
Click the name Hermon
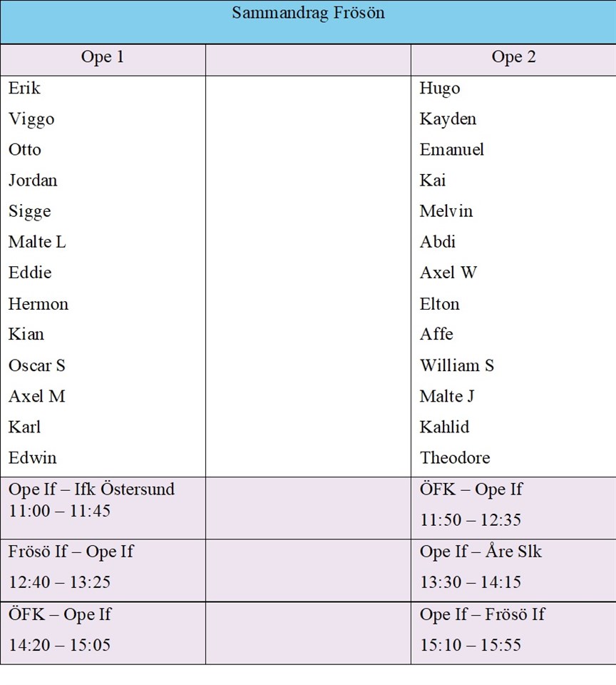(38, 304)
